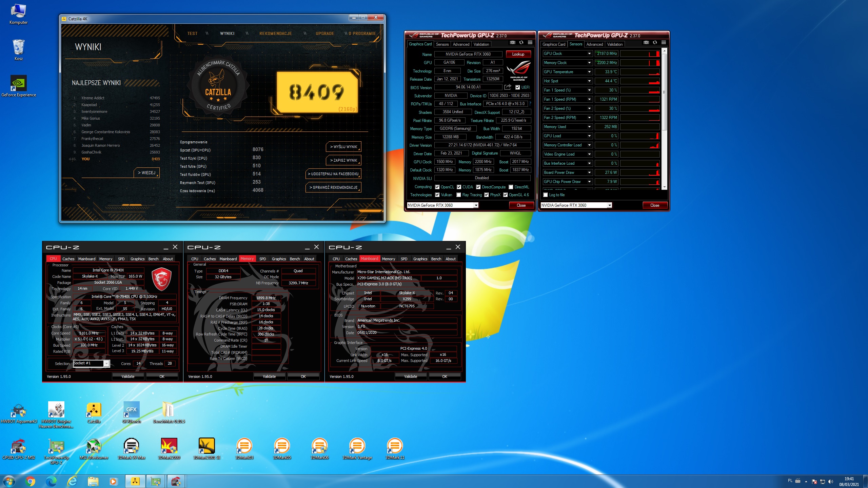Enable Log to file checkbox
Screen dimensions: 868x488
pyautogui.click(x=546, y=195)
